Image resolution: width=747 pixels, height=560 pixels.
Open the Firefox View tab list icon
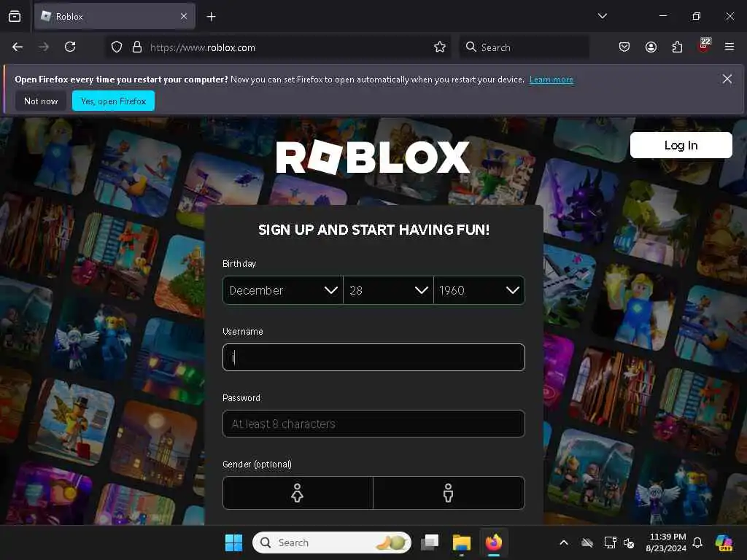[15, 16]
